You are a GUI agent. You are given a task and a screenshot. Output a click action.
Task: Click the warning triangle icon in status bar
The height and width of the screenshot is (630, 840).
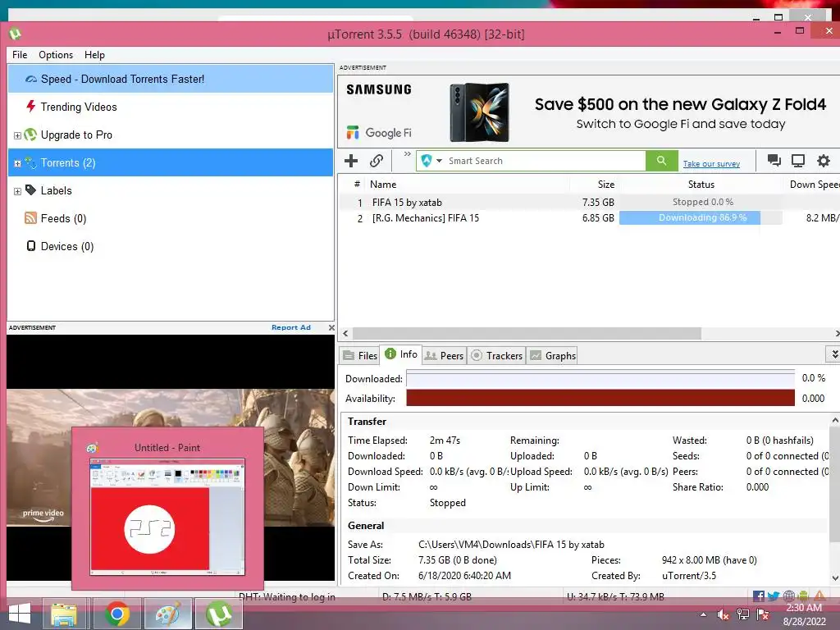click(819, 596)
